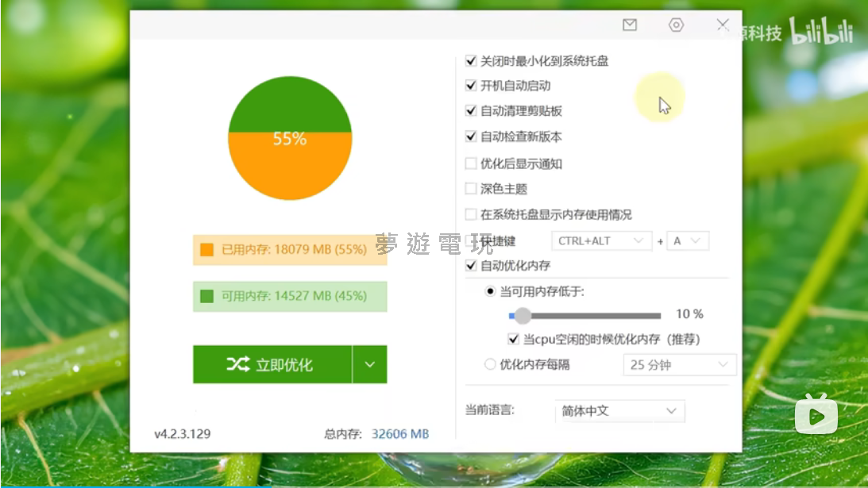The image size is (868, 488).
Task: Enable the 深色主题 dark theme checkbox
Action: [x=471, y=189]
